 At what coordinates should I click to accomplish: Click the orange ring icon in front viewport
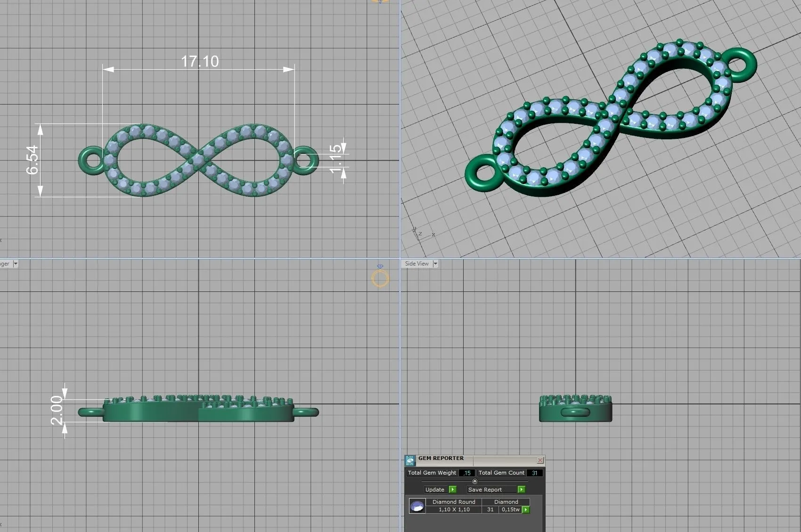coord(380,278)
